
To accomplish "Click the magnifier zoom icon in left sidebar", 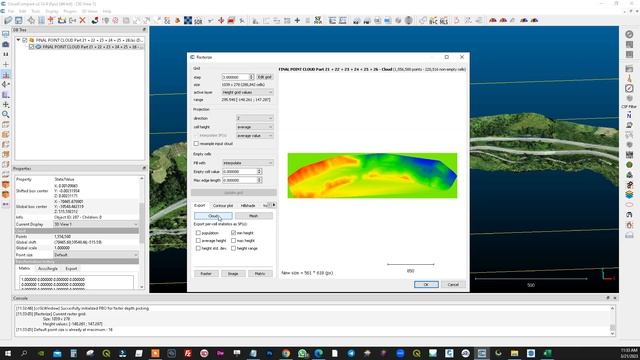I will (6, 115).
